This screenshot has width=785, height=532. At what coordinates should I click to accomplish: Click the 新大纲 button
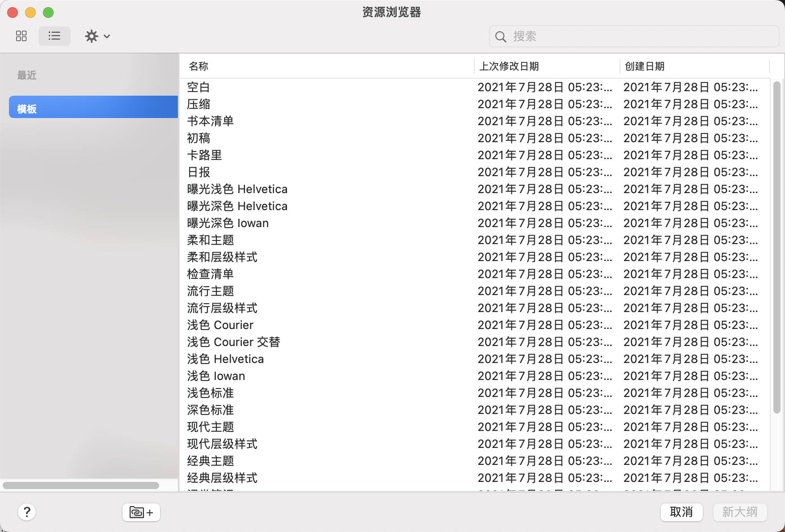click(740, 512)
